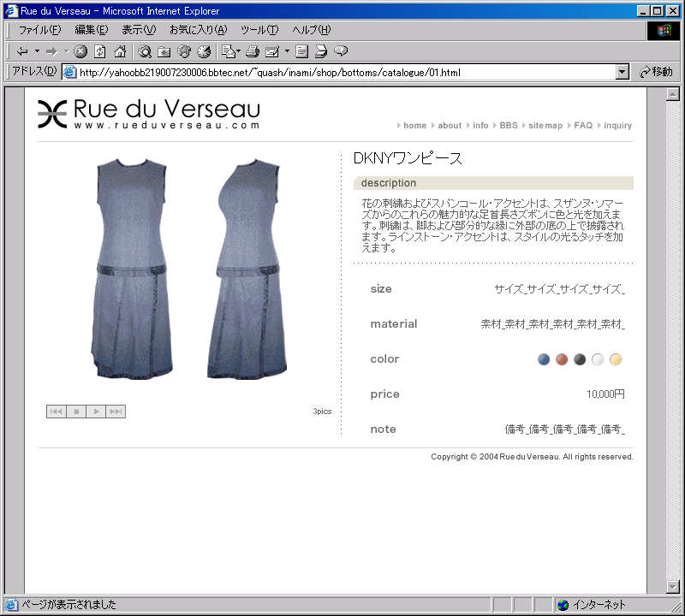Jump to last picture in slideshow
Image resolution: width=685 pixels, height=616 pixels.
(116, 412)
